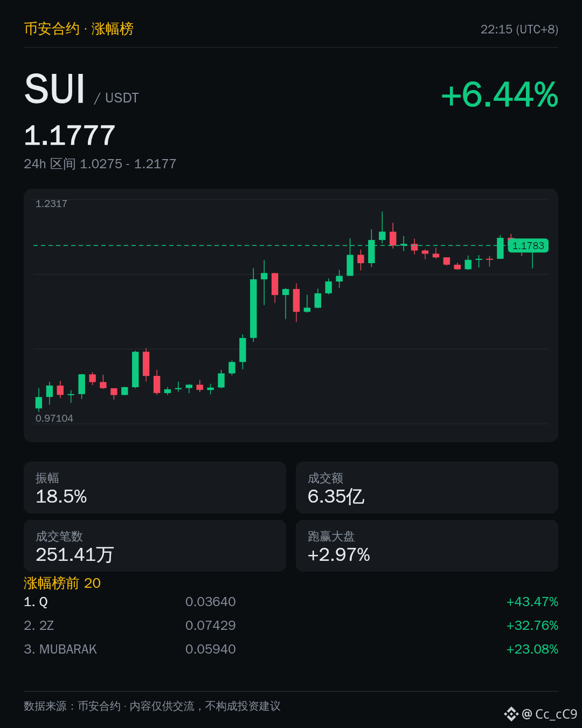Select the SUI symbol name

55,89
